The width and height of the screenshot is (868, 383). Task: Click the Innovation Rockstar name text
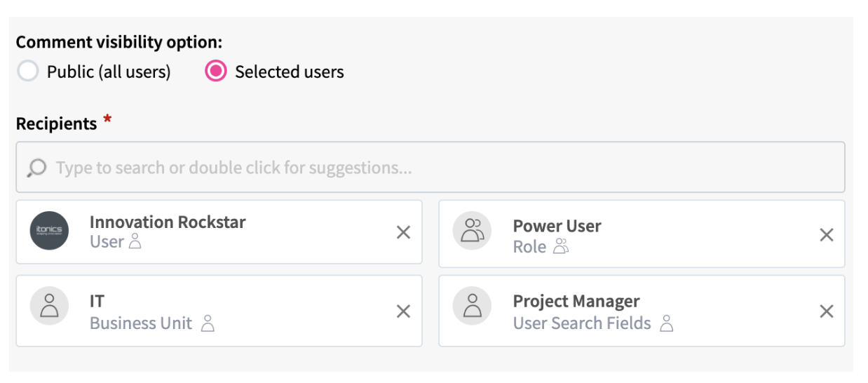click(x=168, y=222)
